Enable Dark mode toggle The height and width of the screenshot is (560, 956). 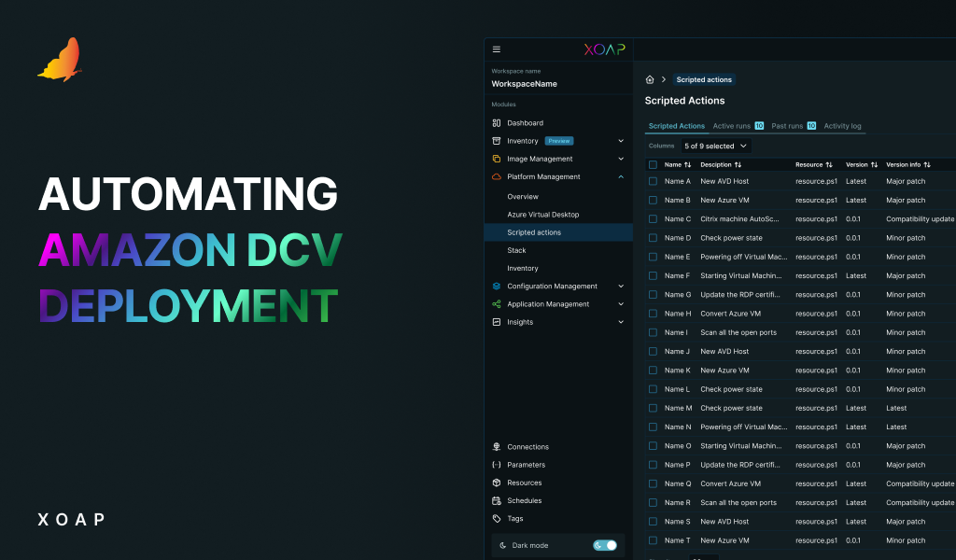point(605,545)
